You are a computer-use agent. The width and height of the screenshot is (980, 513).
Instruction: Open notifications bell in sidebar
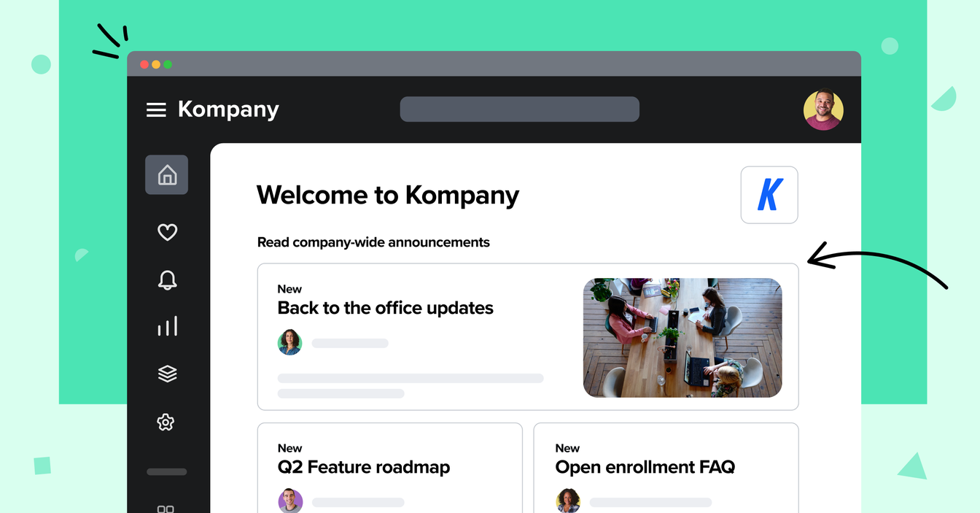(x=167, y=279)
